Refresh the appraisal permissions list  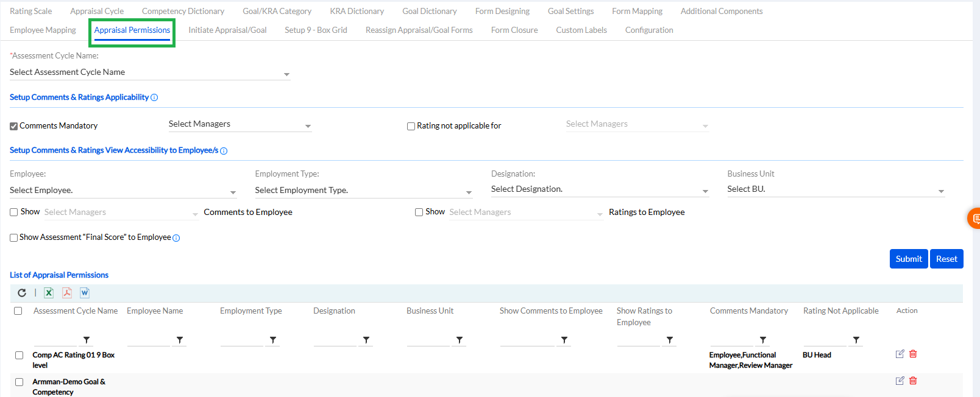(x=22, y=293)
